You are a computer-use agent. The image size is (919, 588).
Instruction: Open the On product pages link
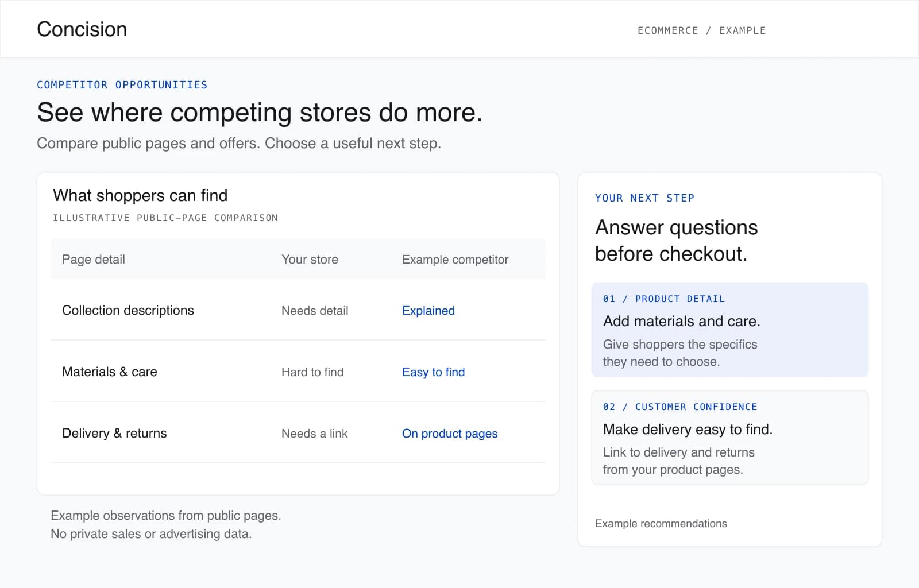(x=450, y=434)
